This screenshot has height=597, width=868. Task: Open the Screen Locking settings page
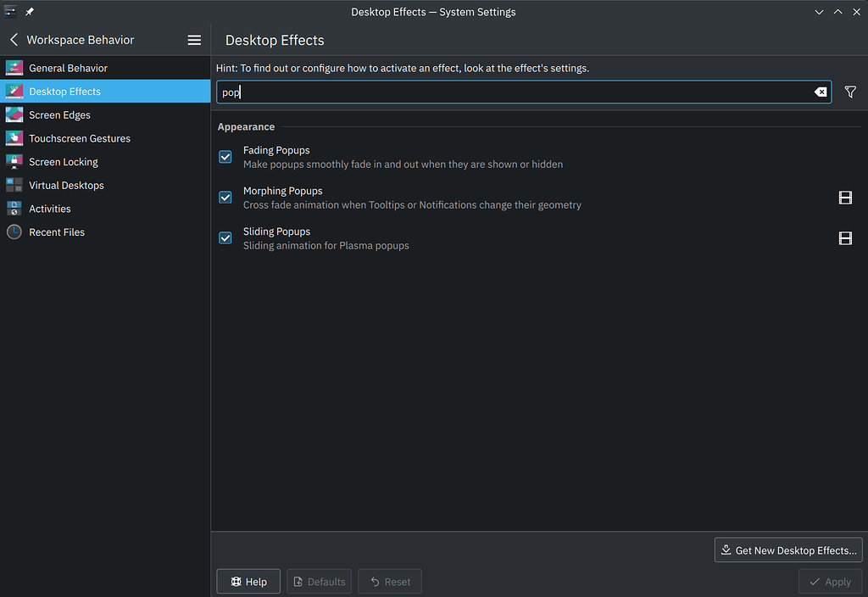point(64,161)
